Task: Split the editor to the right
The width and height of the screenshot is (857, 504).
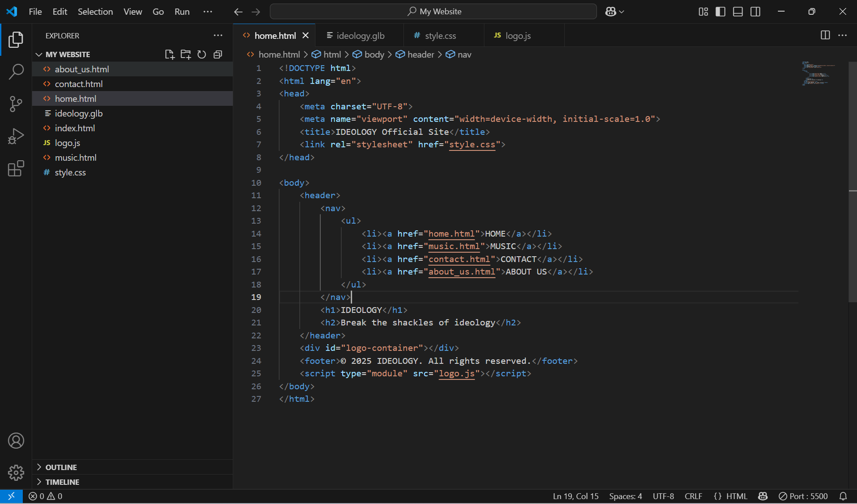Action: [825, 35]
